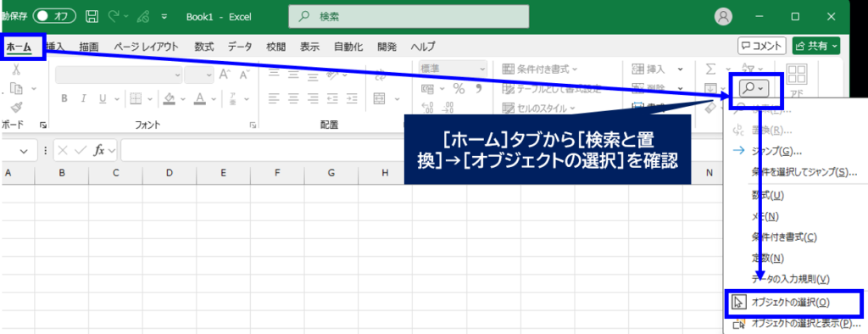Image resolution: width=868 pixels, height=334 pixels.
Task: Open the ページ レイアウト tab
Action: (147, 47)
